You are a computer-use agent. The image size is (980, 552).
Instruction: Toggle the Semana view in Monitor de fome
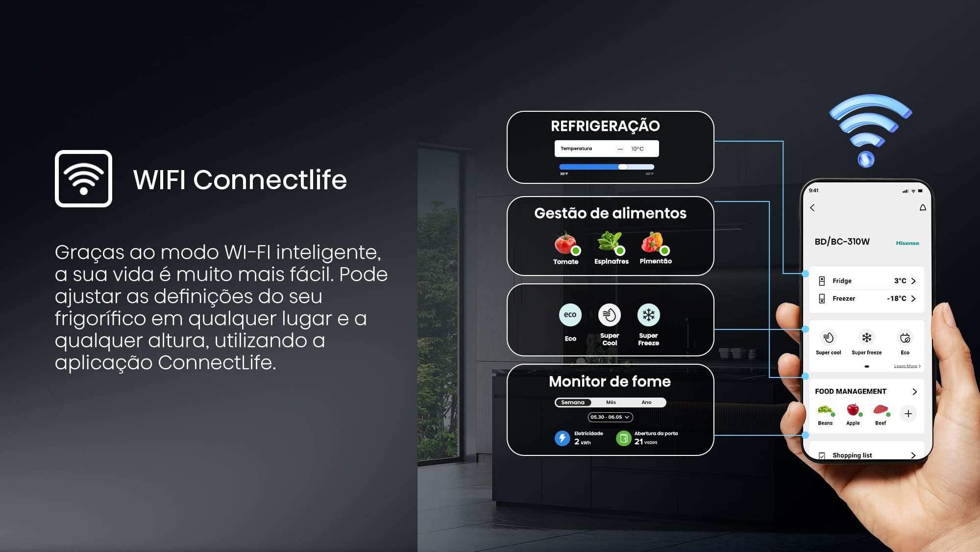coord(573,401)
